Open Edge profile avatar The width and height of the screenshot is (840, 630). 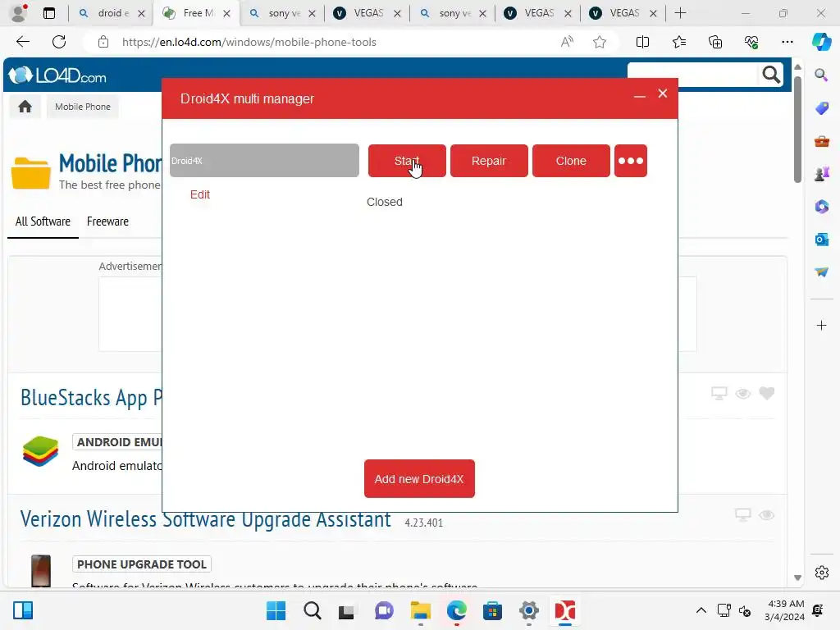19,13
